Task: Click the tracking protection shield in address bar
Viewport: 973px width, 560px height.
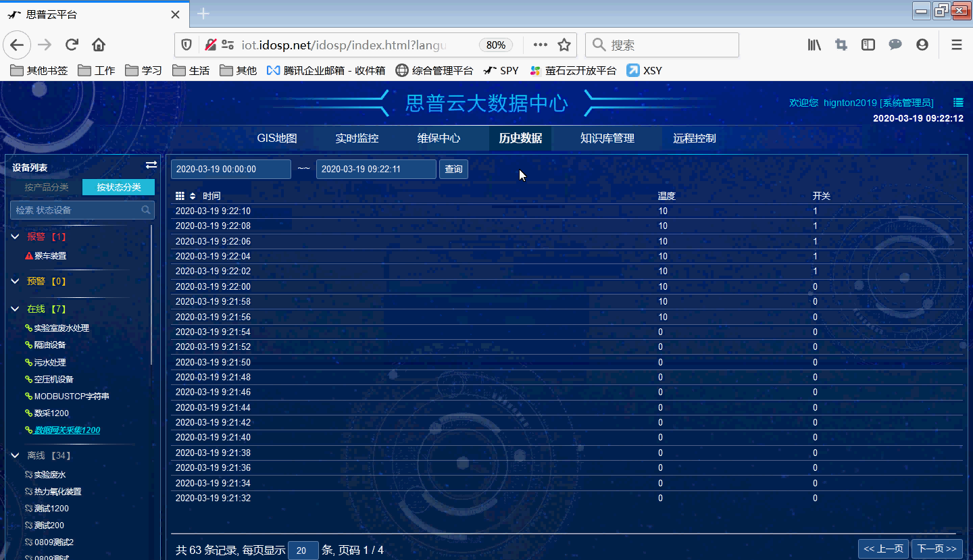Action: pyautogui.click(x=186, y=45)
